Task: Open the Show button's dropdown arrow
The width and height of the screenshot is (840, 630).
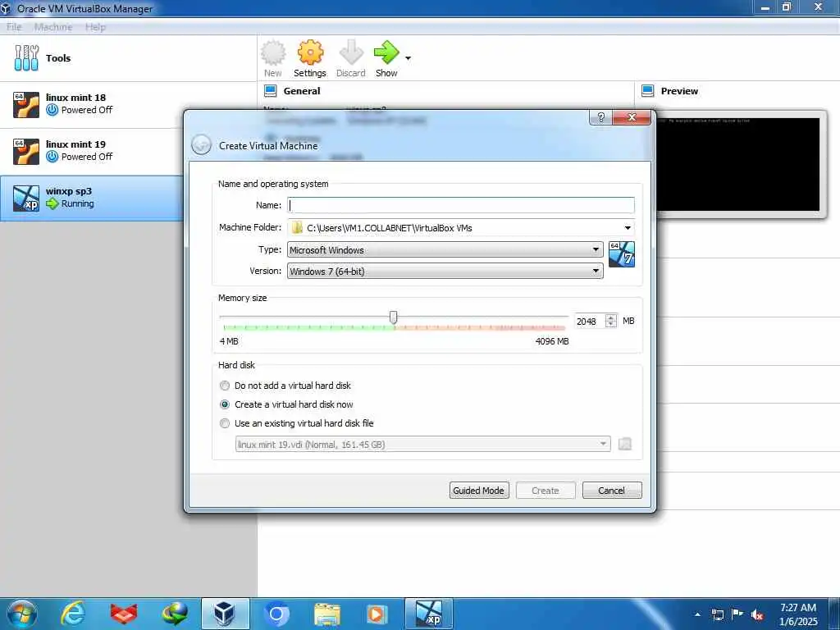Action: 409,58
